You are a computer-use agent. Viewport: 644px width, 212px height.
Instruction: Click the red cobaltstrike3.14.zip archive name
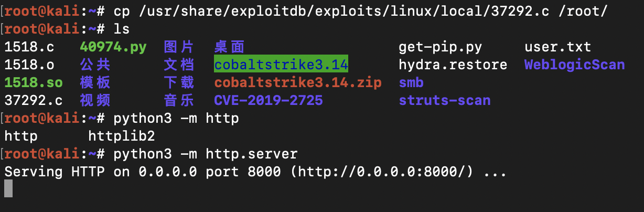tap(297, 82)
